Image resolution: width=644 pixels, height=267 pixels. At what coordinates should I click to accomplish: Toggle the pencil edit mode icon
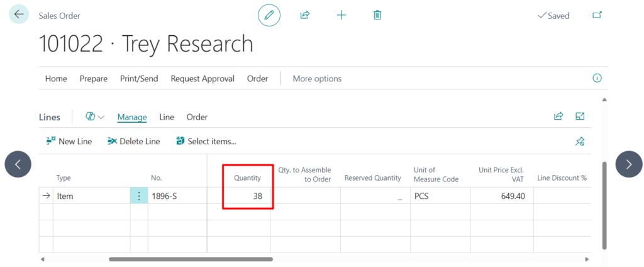269,15
